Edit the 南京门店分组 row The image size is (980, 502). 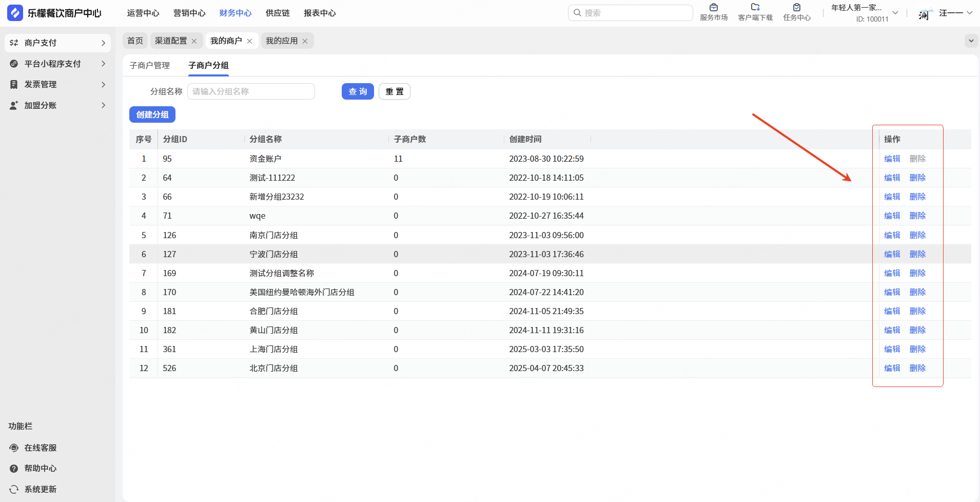point(892,235)
